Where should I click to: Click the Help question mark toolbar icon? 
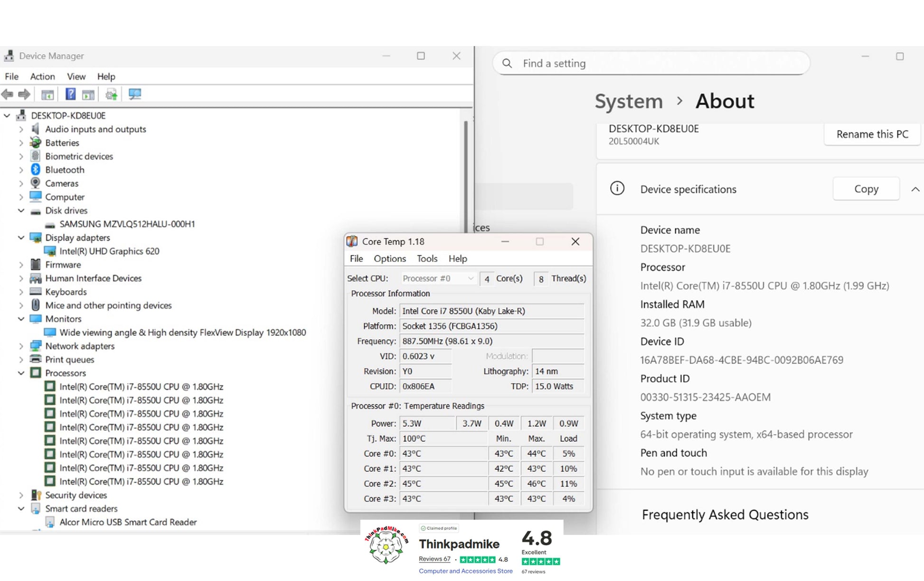pos(70,94)
